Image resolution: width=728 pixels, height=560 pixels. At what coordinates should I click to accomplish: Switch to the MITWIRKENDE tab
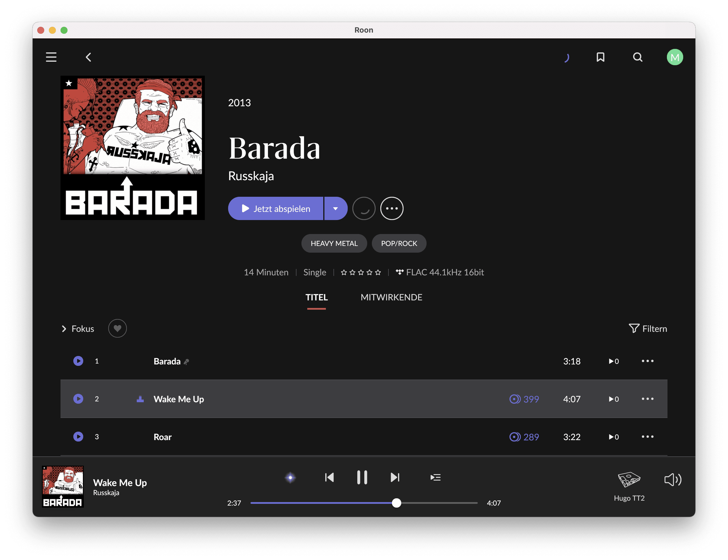[391, 297]
